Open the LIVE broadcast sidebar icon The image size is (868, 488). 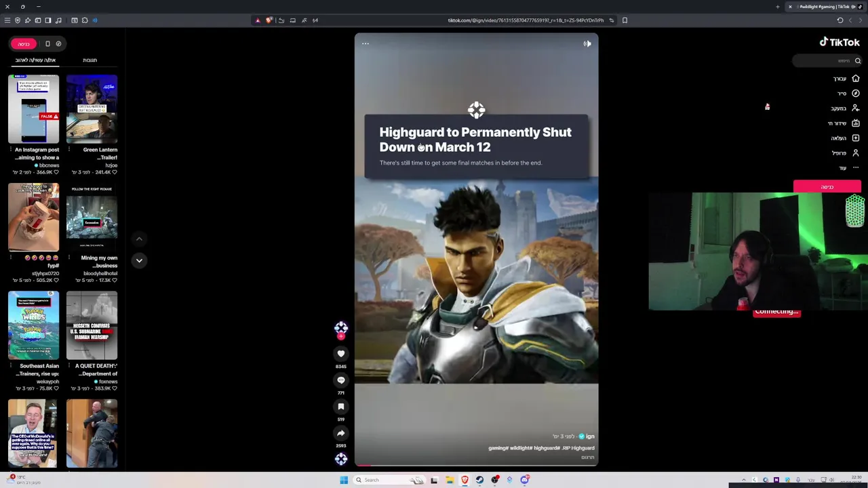click(855, 123)
